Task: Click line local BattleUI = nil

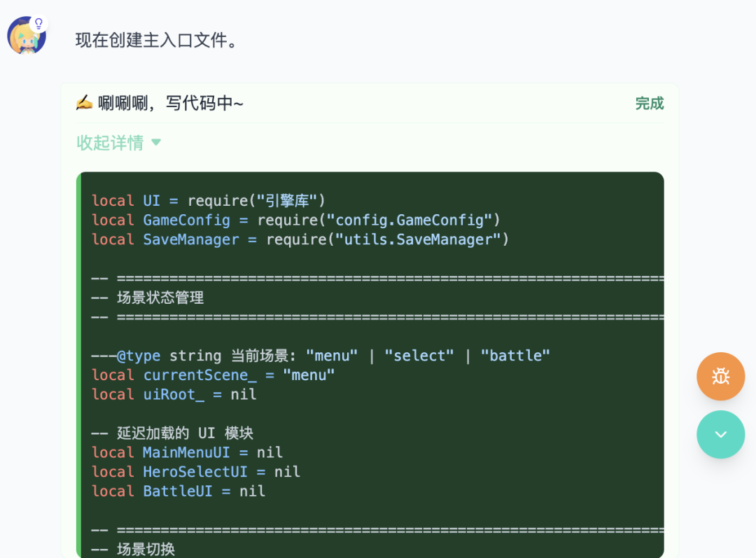Action: tap(178, 491)
